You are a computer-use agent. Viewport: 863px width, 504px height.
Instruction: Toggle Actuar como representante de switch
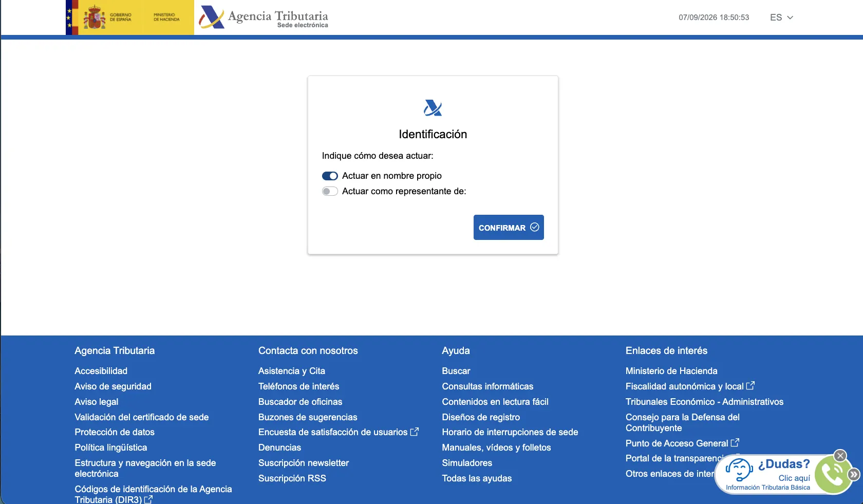pyautogui.click(x=330, y=192)
